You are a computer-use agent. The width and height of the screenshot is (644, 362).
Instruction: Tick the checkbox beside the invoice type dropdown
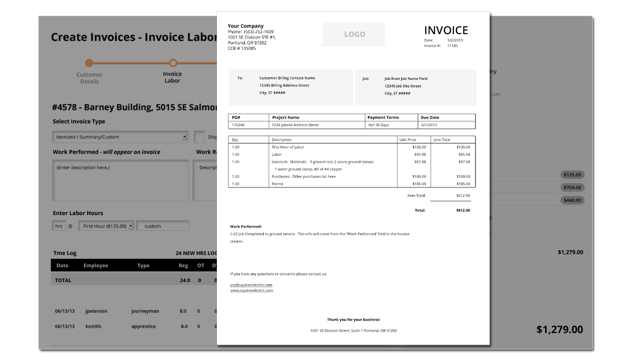[199, 137]
